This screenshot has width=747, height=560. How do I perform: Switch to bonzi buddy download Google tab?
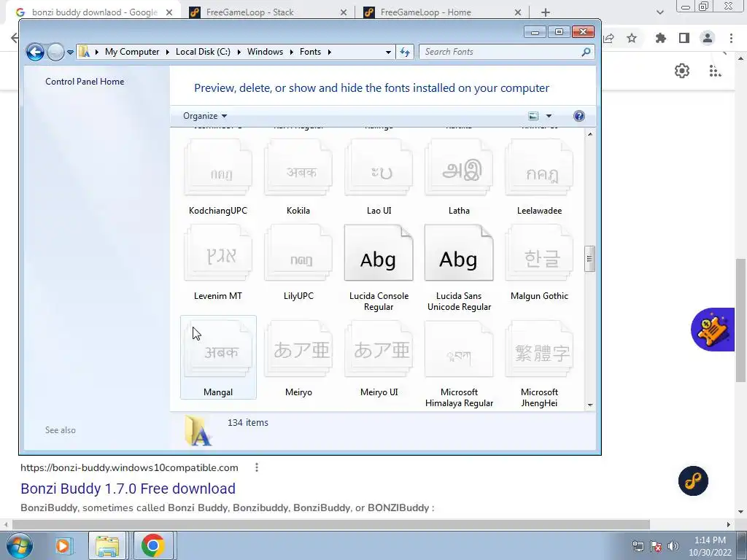point(95,12)
